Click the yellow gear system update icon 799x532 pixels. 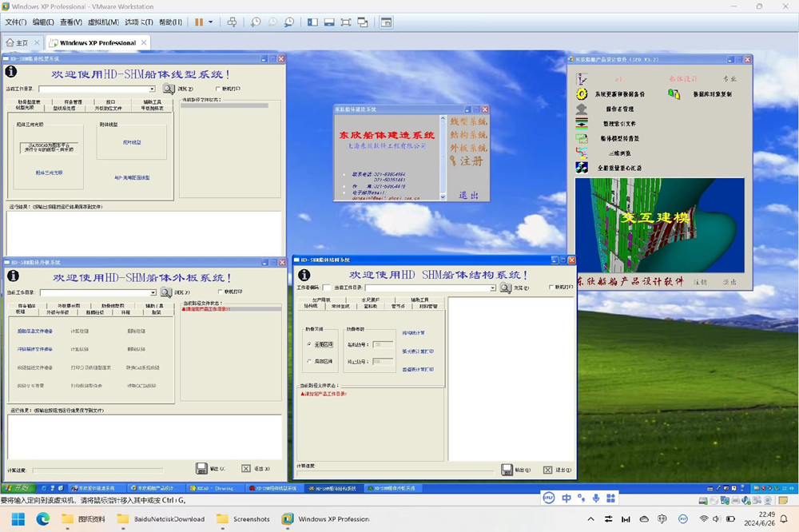coord(582,93)
